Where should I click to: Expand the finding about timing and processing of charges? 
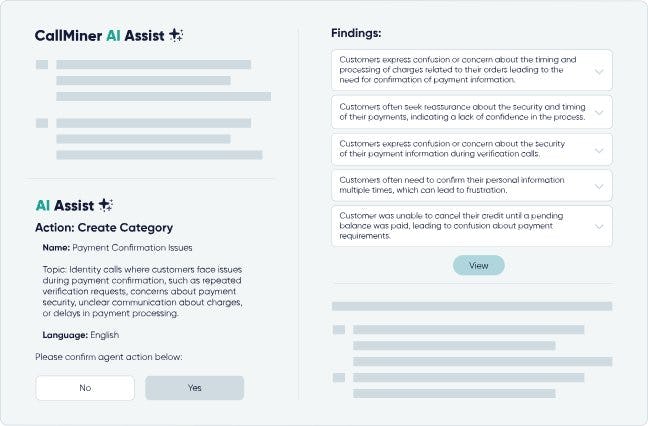click(598, 72)
